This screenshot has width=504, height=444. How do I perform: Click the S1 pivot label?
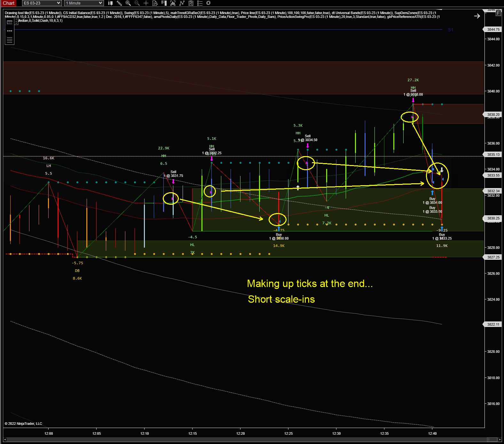tap(450, 30)
